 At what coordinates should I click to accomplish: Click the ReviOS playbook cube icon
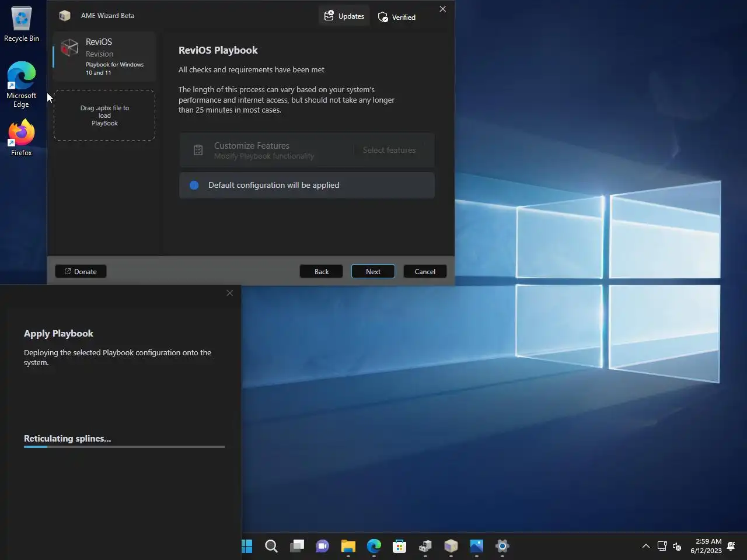pyautogui.click(x=69, y=47)
